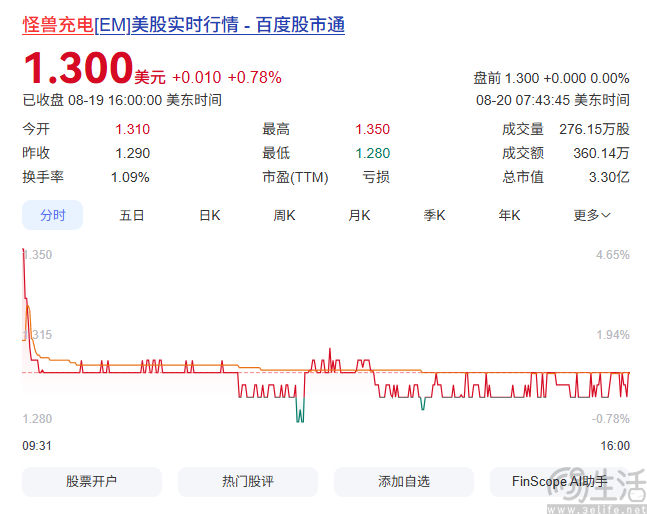Image resolution: width=647 pixels, height=514 pixels.
Task: Expand the 更多 dropdown
Action: pos(592,215)
